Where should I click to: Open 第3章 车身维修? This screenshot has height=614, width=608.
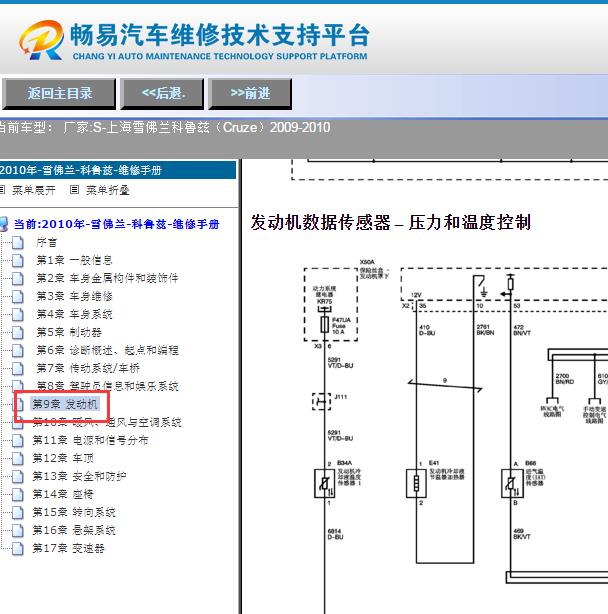(x=74, y=296)
